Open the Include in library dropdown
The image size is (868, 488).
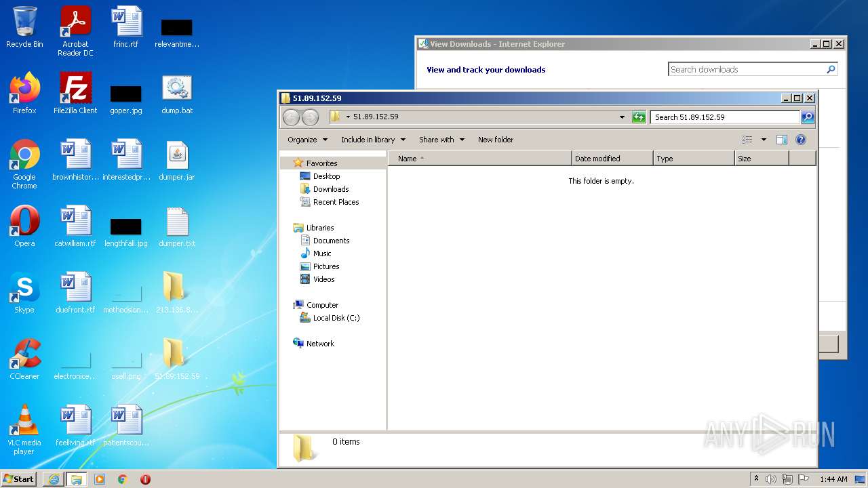point(373,140)
